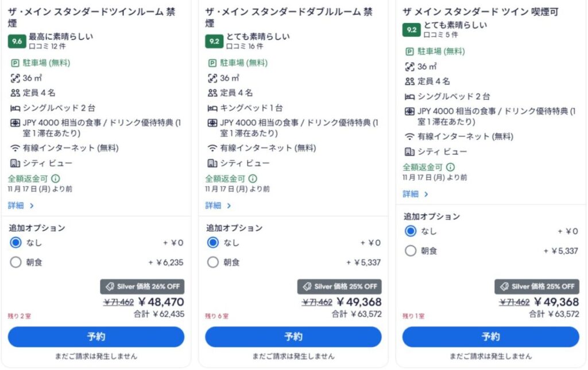
Task: Select 朝食 option in the double room card
Action: coord(213,262)
